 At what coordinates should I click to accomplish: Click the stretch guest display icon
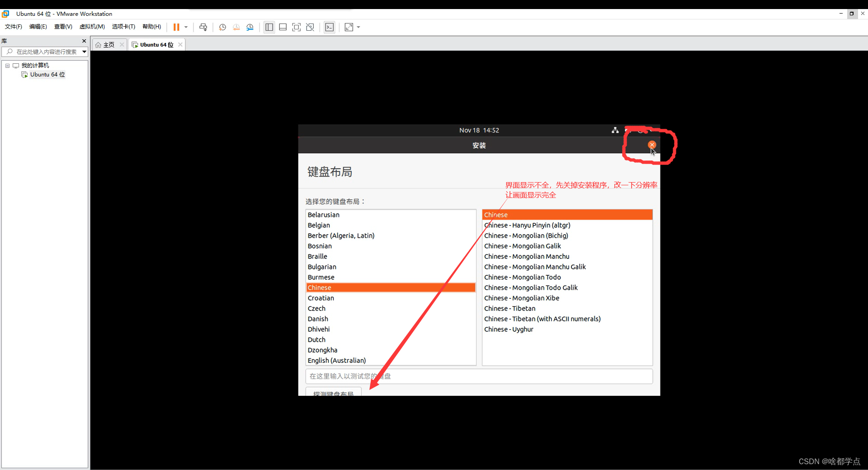click(349, 27)
